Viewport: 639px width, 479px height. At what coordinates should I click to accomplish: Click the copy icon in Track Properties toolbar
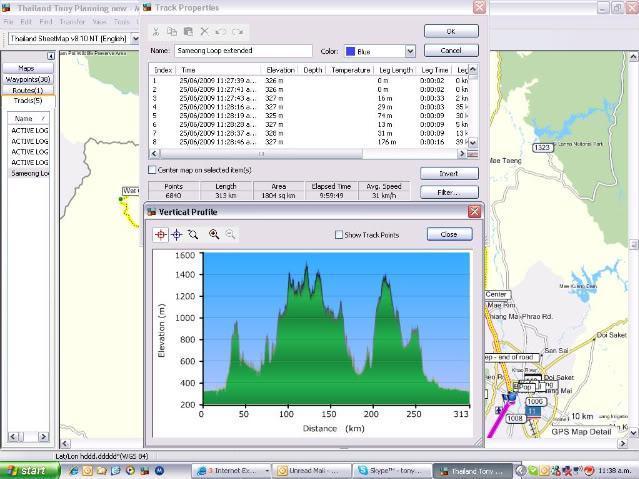pos(172,32)
